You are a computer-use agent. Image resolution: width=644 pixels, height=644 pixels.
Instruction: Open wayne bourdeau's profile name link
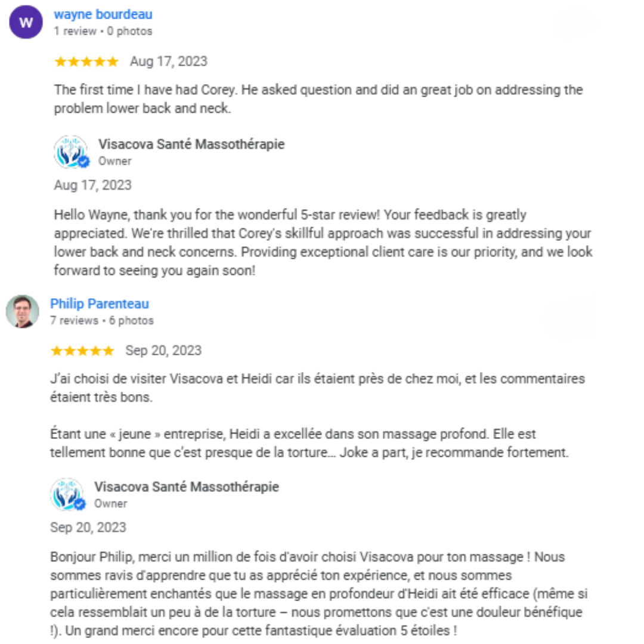(103, 14)
